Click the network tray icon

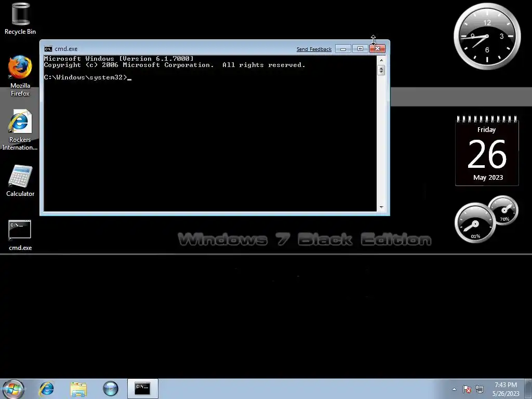[x=480, y=389]
